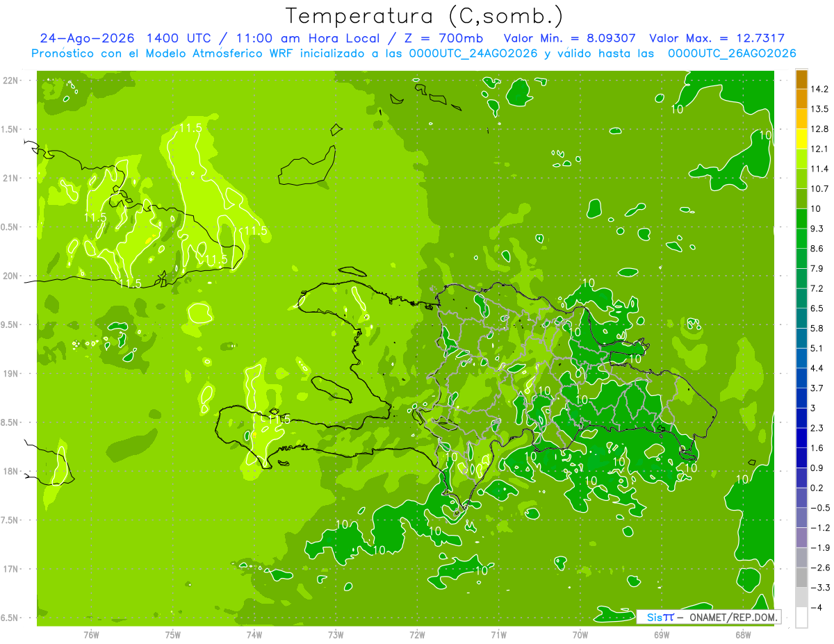The image size is (834, 644).
Task: Pick the yellow legend swatch between 12.8 and 12.1
Action: tap(801, 139)
